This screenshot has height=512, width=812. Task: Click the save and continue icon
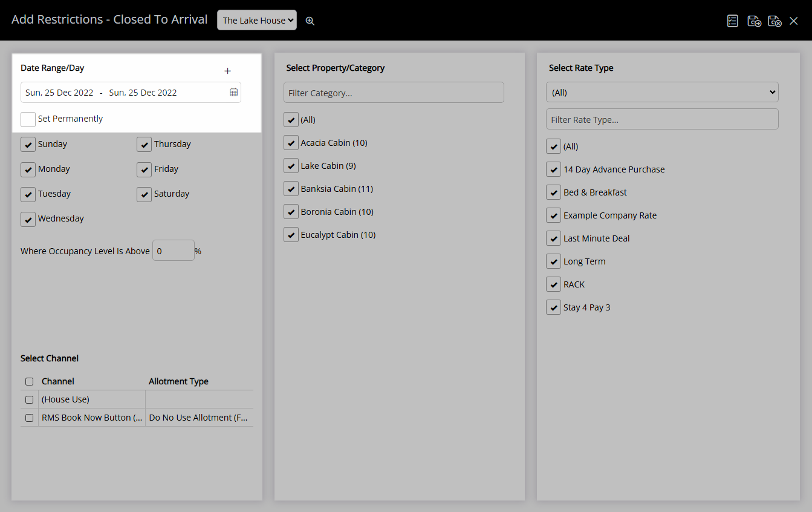point(754,21)
